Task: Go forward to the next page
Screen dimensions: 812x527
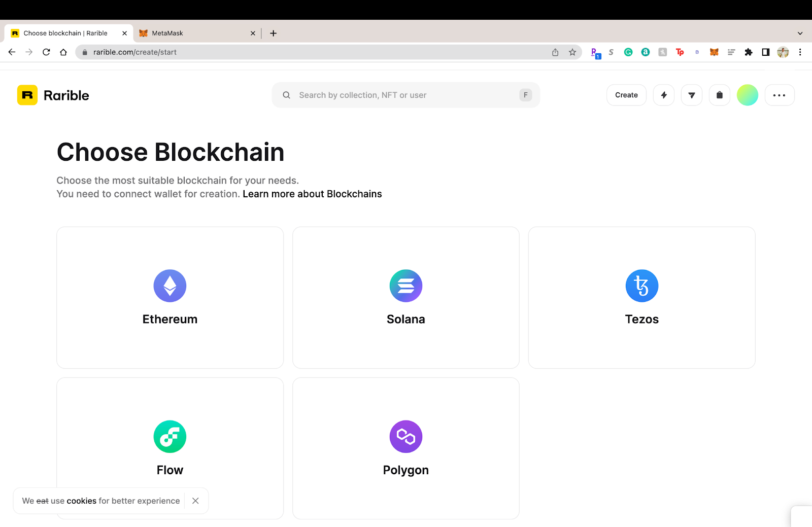Action: pos(29,52)
